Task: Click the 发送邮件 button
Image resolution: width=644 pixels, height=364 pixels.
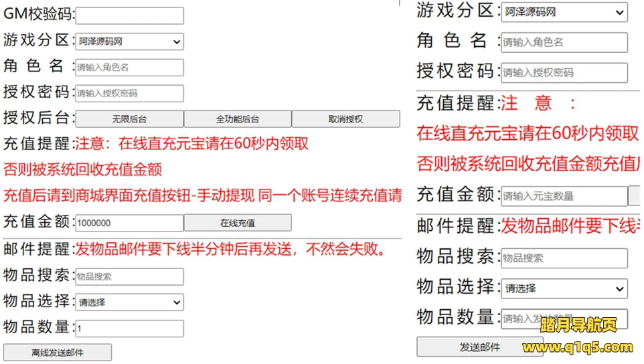Action: pos(479,347)
